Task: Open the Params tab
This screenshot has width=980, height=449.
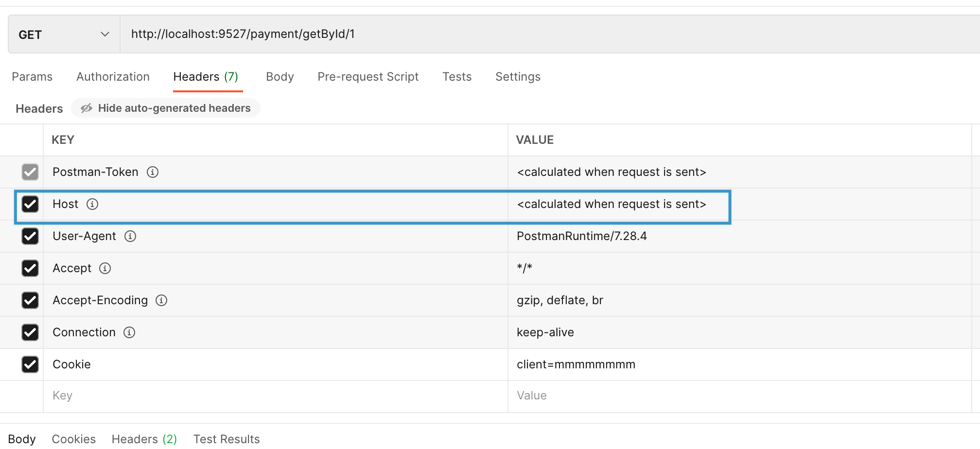Action: tap(32, 77)
